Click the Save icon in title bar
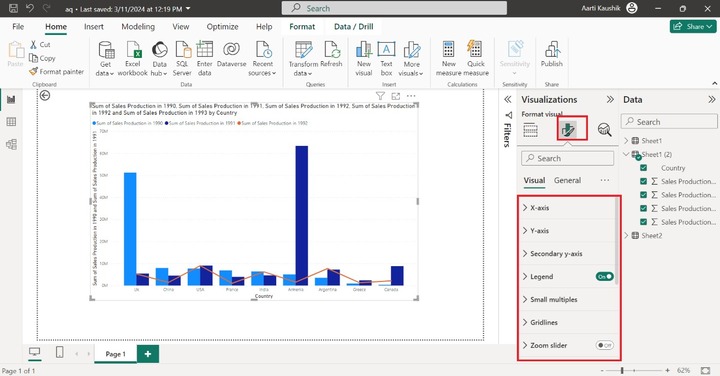720x376 pixels. (x=13, y=8)
